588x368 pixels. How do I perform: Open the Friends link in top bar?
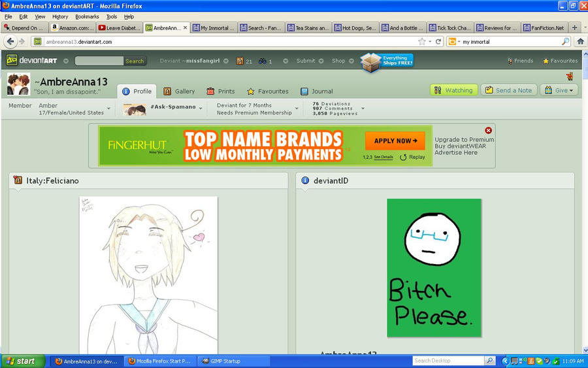pos(520,61)
